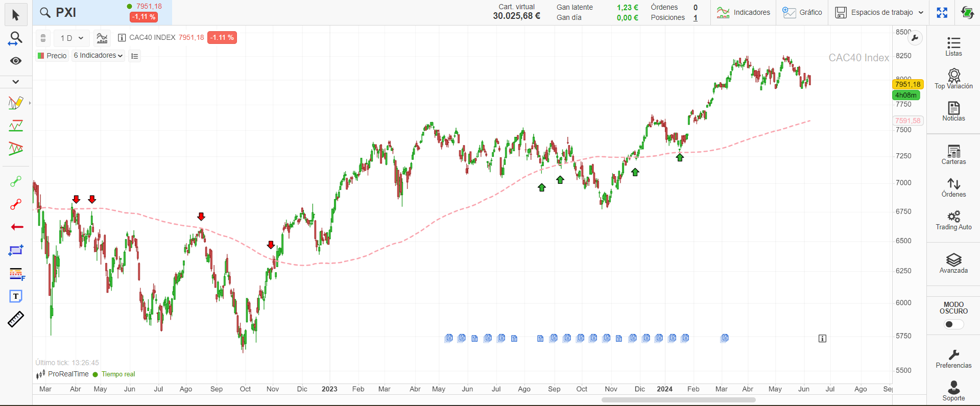Expand the 6 Indicadores dropdown
Screen dimensions: 980x406
[98, 55]
